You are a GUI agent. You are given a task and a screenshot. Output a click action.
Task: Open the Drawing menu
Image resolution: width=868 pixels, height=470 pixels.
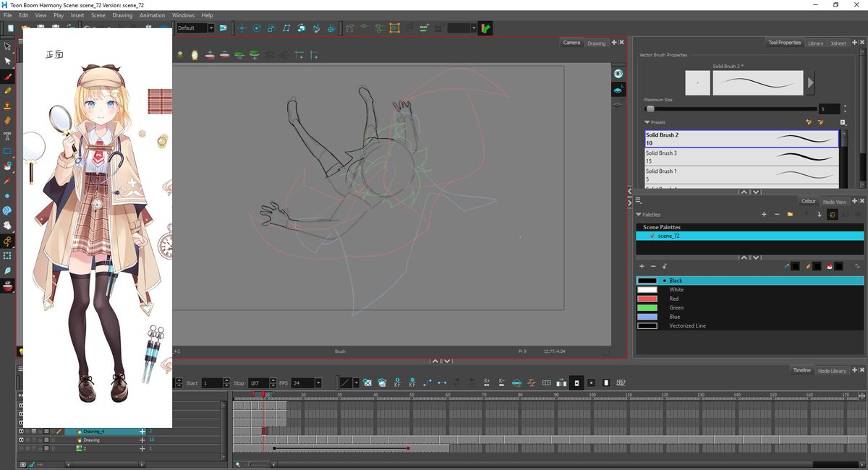[x=122, y=15]
